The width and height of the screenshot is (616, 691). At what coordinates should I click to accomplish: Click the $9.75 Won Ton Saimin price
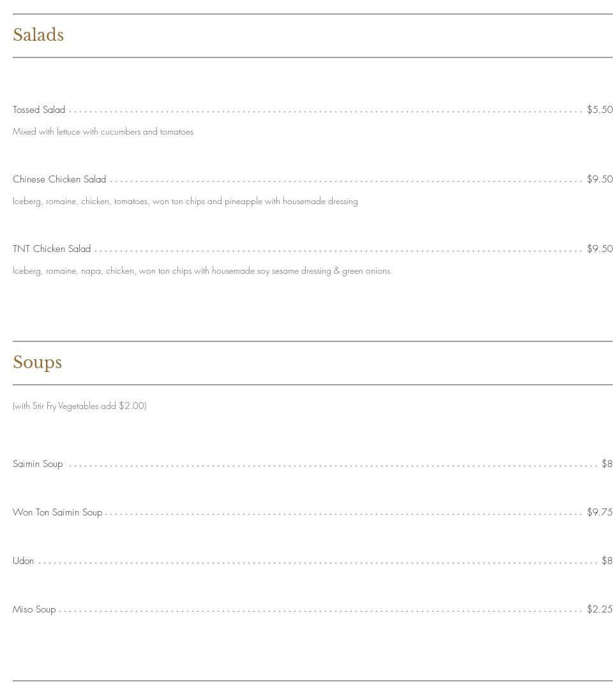(x=599, y=512)
